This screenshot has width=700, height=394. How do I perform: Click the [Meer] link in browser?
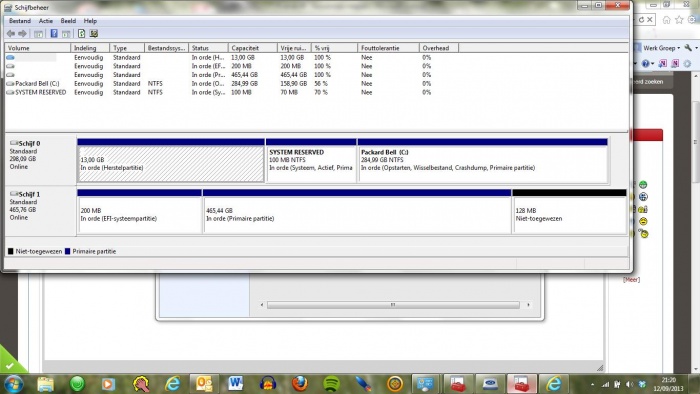point(631,280)
